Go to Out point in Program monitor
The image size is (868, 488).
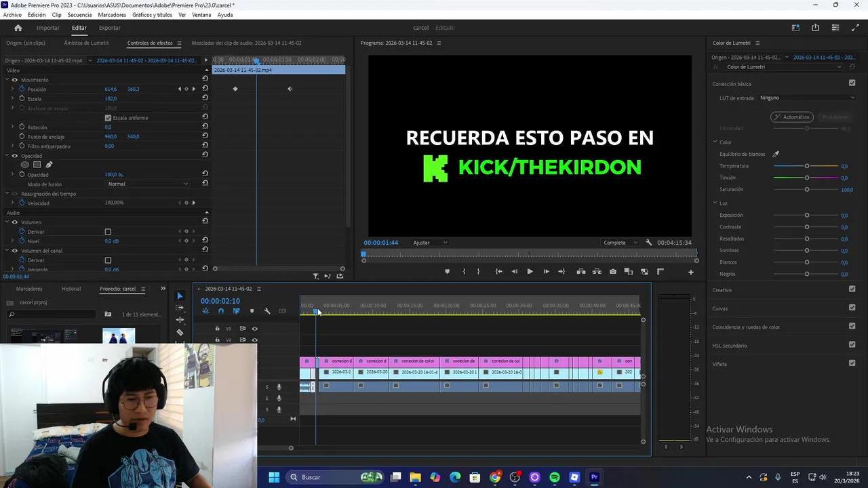coord(561,272)
